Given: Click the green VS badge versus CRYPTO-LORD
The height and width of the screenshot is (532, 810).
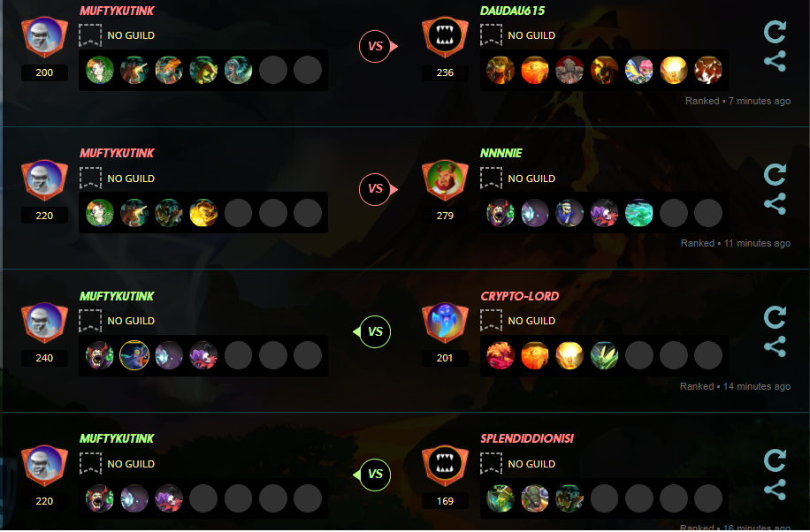Looking at the screenshot, I should coord(373,331).
